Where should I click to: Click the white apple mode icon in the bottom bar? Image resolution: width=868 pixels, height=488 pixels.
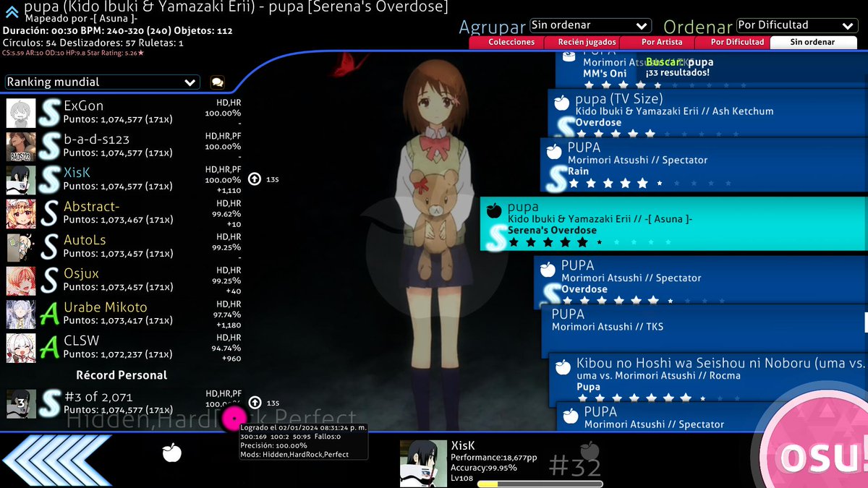[x=171, y=453]
